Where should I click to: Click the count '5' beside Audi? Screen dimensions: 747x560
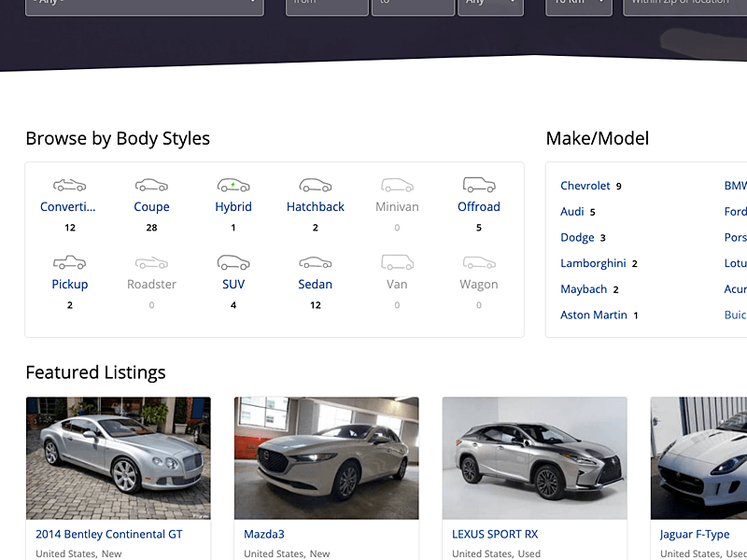pyautogui.click(x=593, y=212)
